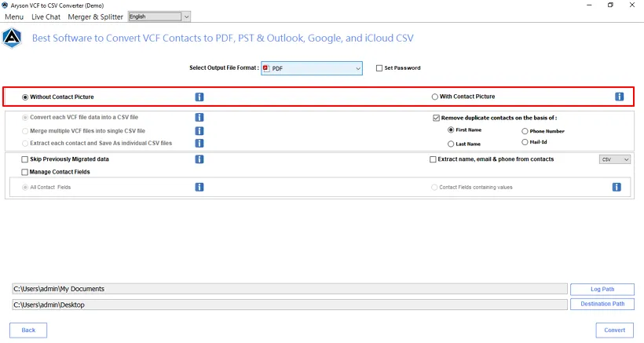Click the Select Output File Format label
644x343 pixels.
point(224,68)
